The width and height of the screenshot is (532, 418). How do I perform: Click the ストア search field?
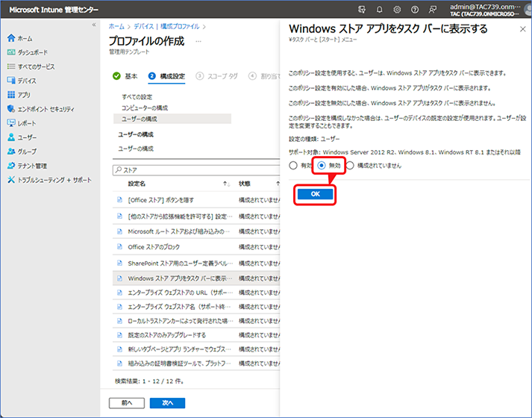pyautogui.click(x=196, y=170)
